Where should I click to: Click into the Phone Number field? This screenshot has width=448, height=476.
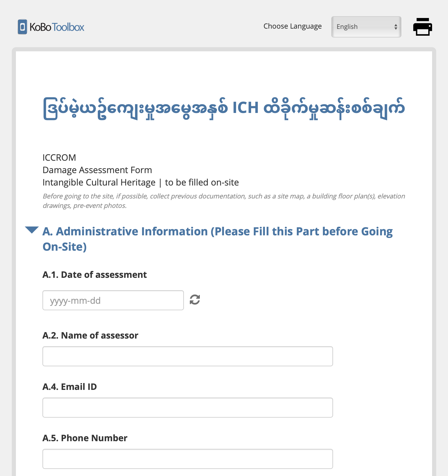tap(188, 459)
